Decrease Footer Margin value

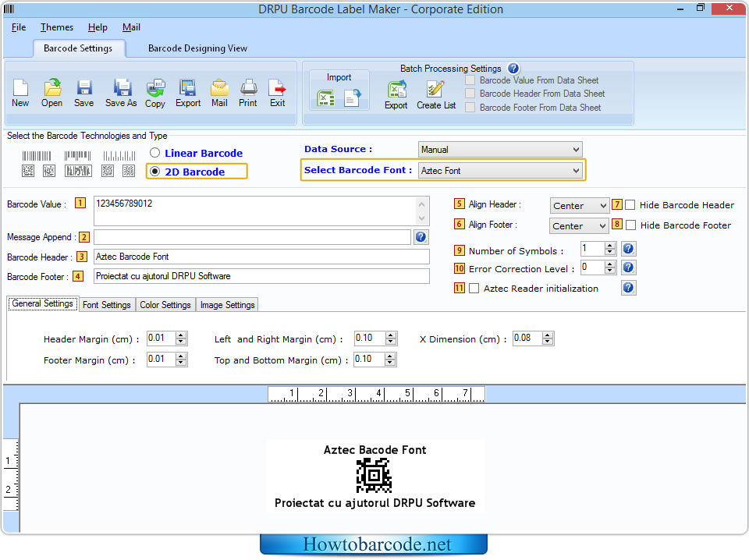pos(180,363)
